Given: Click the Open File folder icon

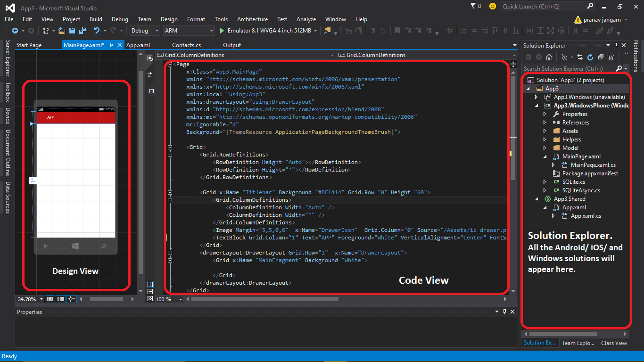Looking at the screenshot, I should [62, 31].
